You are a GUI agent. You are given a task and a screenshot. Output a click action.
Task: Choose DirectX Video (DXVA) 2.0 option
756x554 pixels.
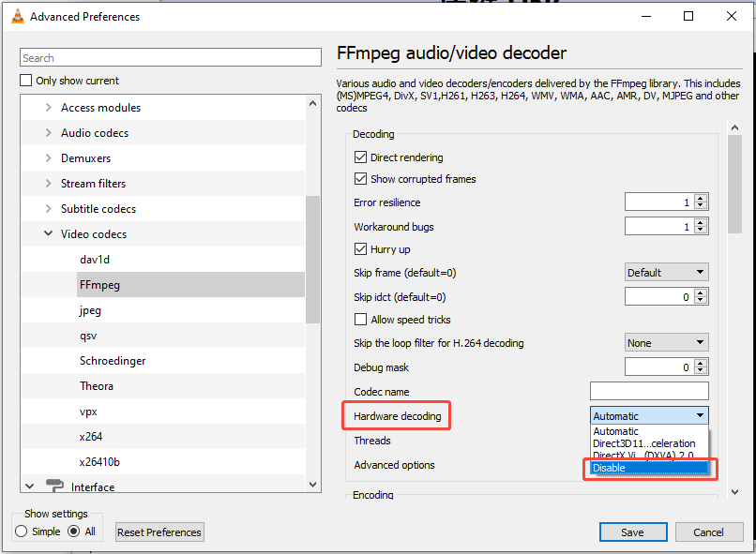point(649,456)
